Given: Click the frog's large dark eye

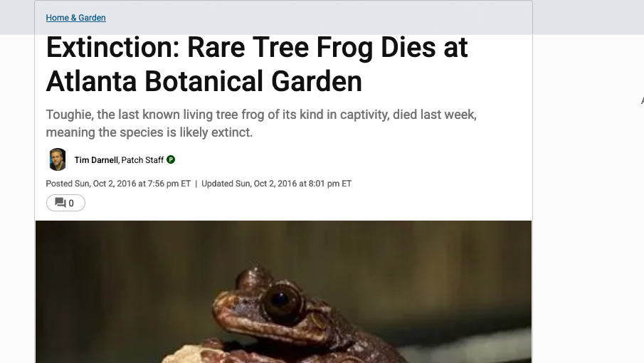Looking at the screenshot, I should (283, 300).
